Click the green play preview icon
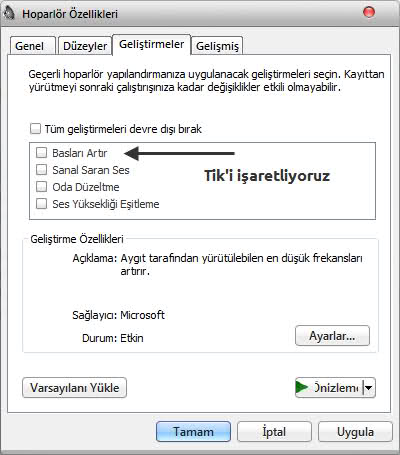 coord(302,387)
